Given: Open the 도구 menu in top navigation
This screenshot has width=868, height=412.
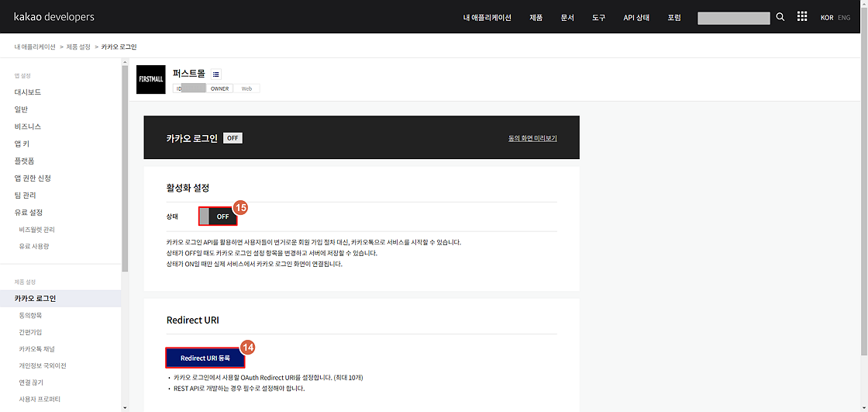Looking at the screenshot, I should coord(598,17).
